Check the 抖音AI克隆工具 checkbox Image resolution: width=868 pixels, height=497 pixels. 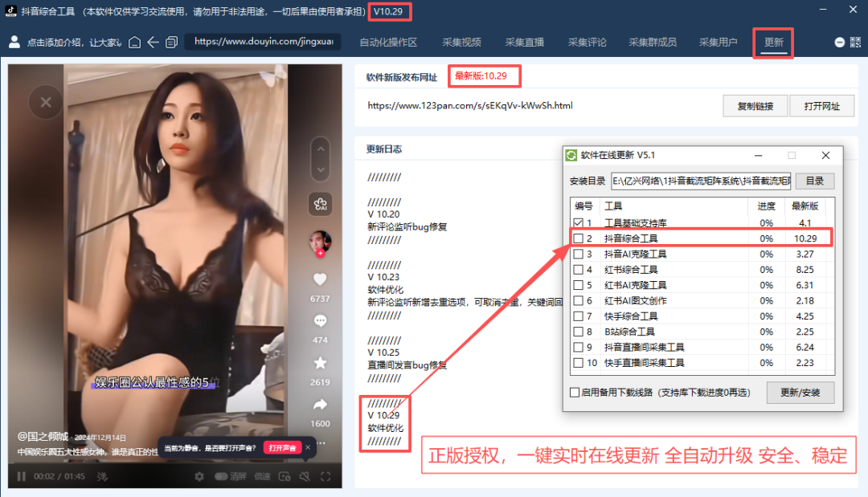pos(579,254)
